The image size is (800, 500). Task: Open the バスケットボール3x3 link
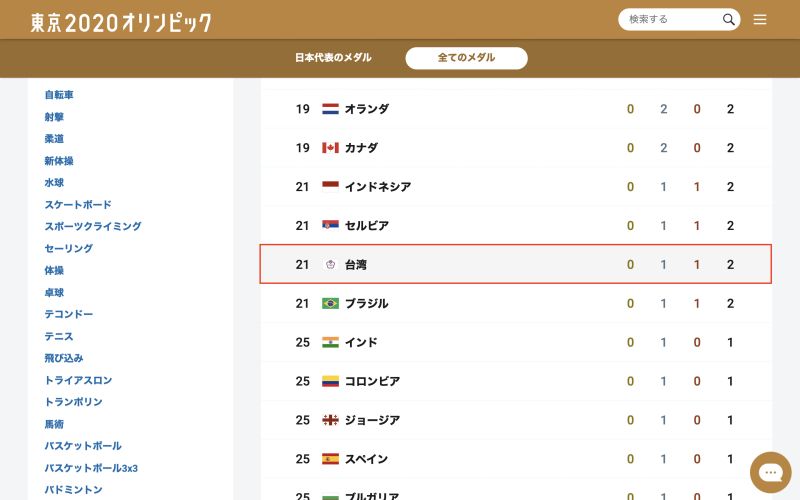pos(91,468)
